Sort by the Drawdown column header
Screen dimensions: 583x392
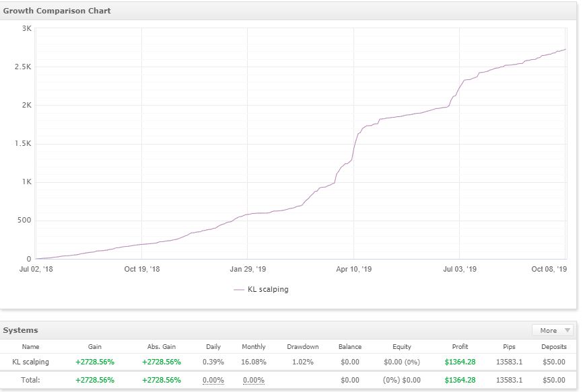[302, 347]
